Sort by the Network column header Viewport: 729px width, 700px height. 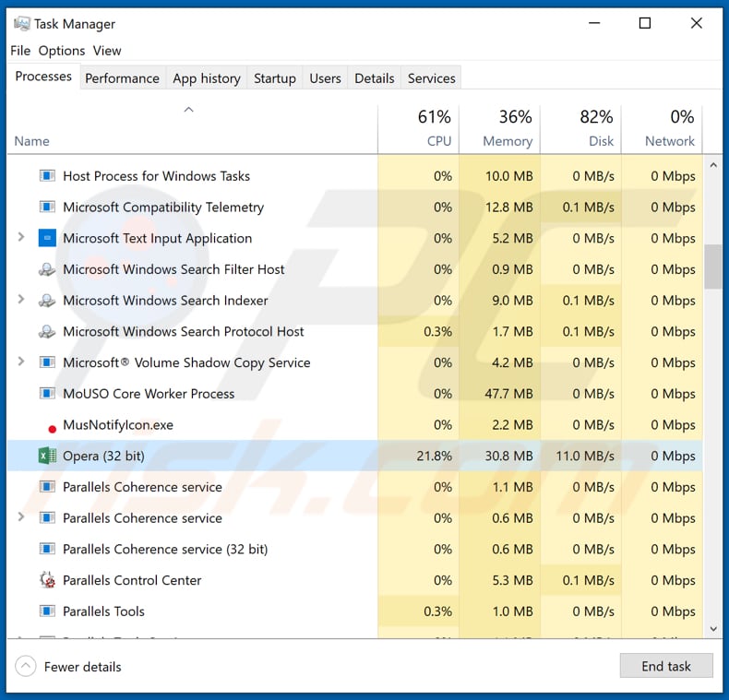click(x=662, y=129)
